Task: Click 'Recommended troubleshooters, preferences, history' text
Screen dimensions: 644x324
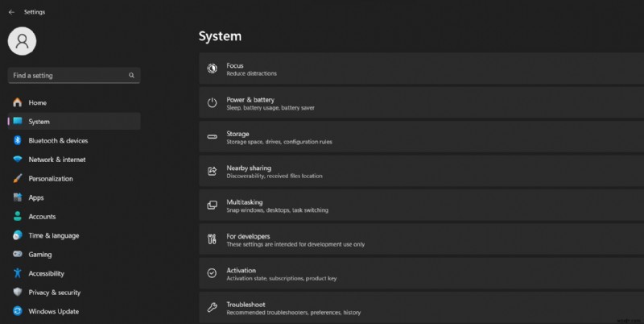Action: [x=293, y=313]
